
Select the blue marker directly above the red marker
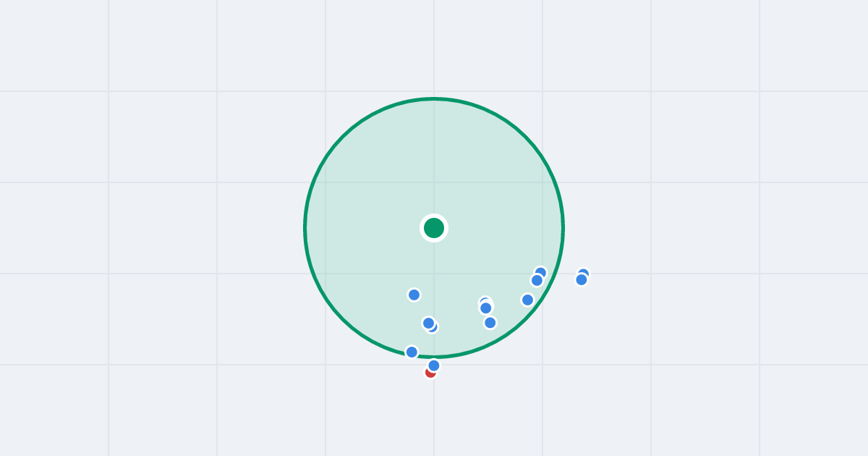click(x=434, y=366)
